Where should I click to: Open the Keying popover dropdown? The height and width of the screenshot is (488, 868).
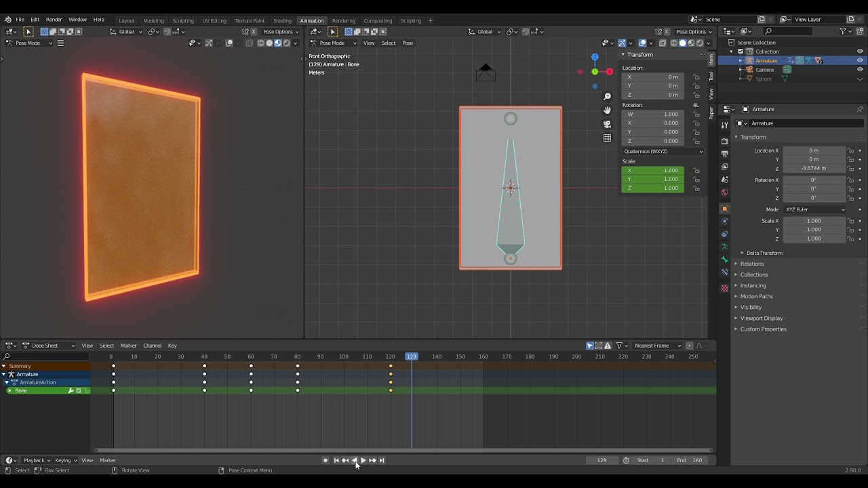pos(66,460)
